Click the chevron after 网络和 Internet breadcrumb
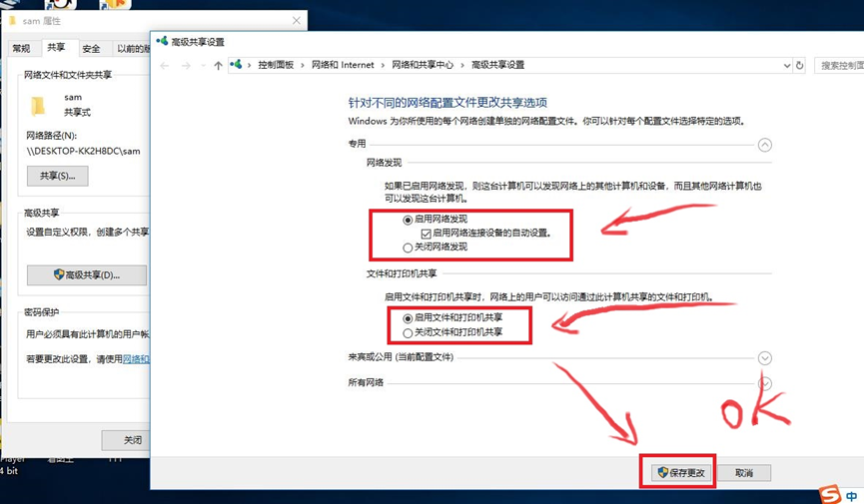Viewport: 864px width, 504px height. click(x=383, y=65)
